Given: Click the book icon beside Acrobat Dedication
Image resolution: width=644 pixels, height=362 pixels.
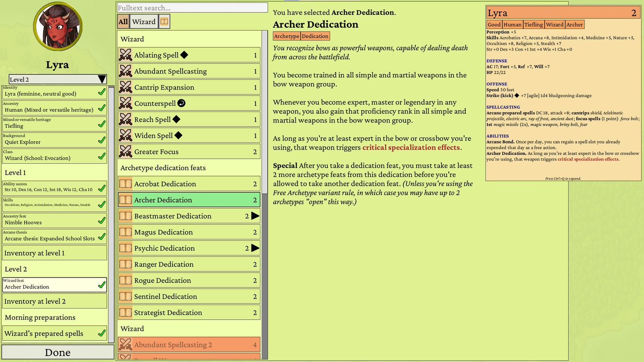Looking at the screenshot, I should click(126, 184).
